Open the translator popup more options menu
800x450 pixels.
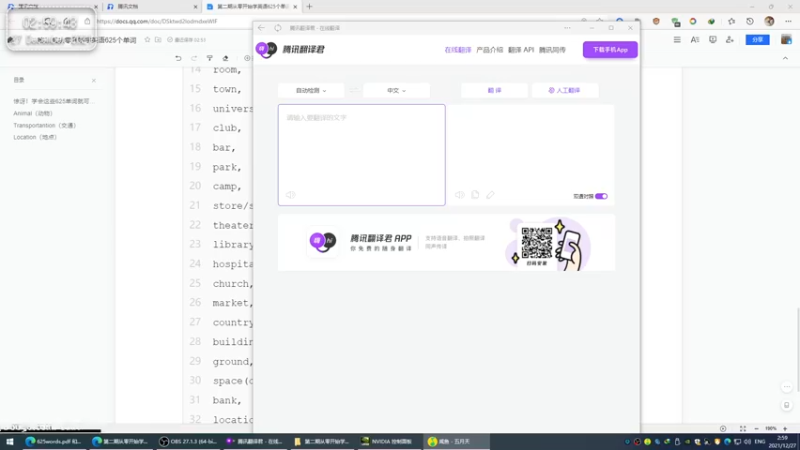point(567,28)
